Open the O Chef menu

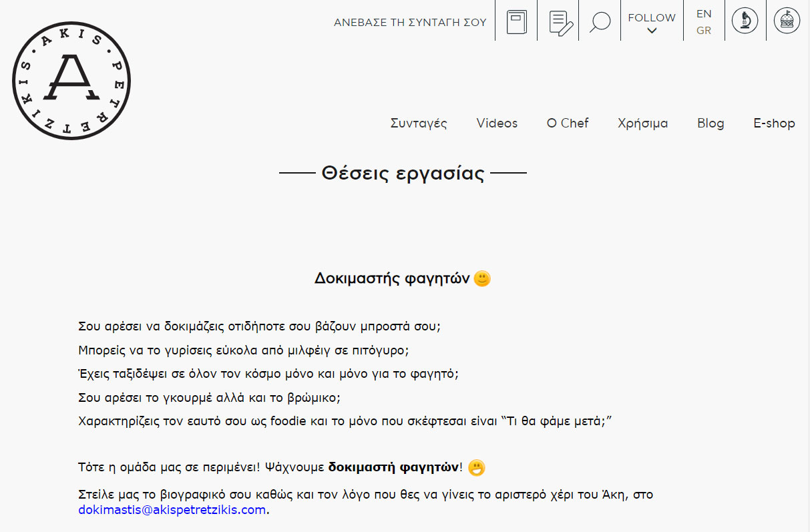pos(568,123)
